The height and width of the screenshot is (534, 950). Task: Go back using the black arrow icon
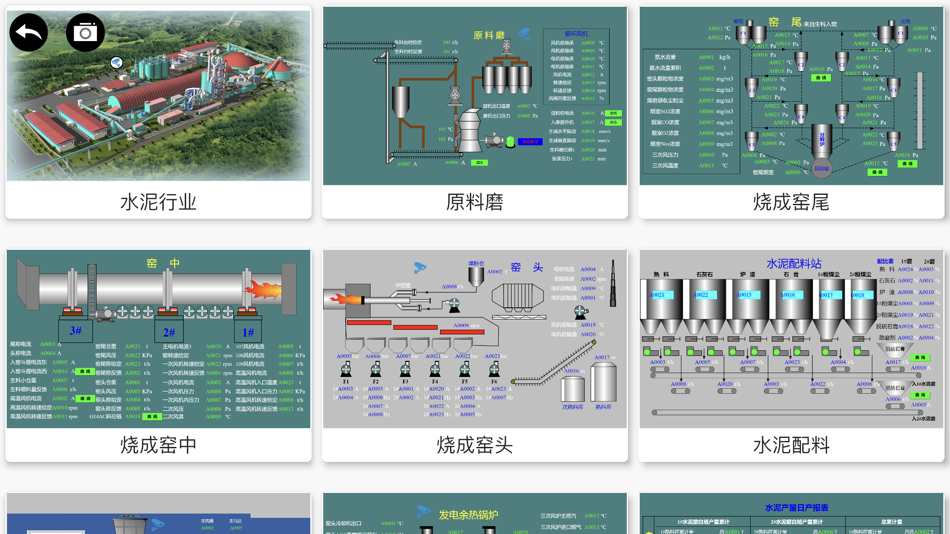28,32
